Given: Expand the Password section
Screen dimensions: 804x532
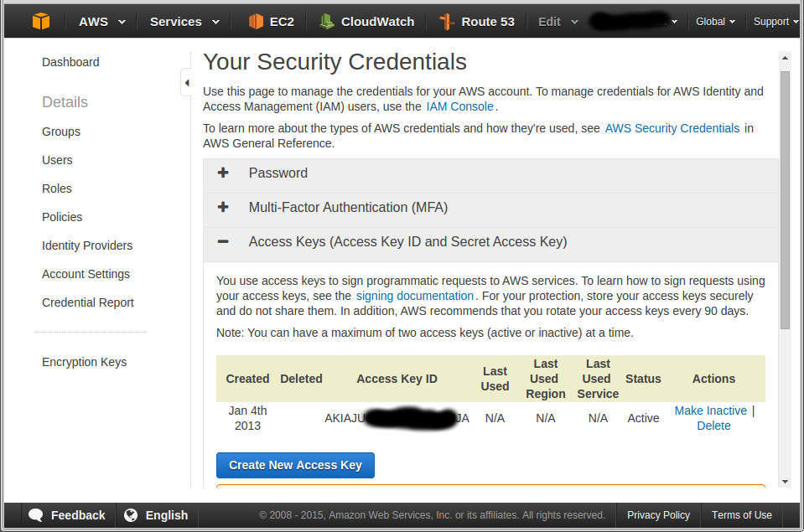Looking at the screenshot, I should 223,173.
